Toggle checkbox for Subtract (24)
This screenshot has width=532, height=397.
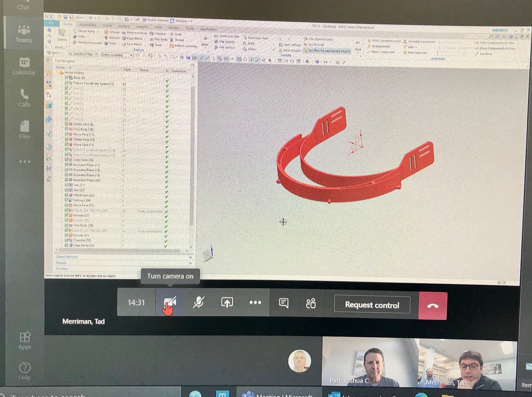(x=66, y=200)
